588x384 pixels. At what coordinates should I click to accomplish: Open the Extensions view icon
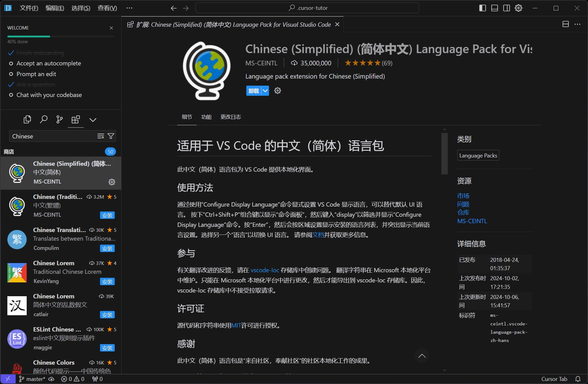point(75,119)
